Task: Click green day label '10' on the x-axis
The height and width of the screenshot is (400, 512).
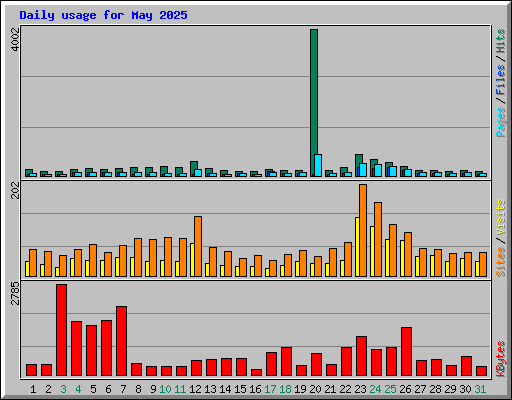Action: pos(165,389)
